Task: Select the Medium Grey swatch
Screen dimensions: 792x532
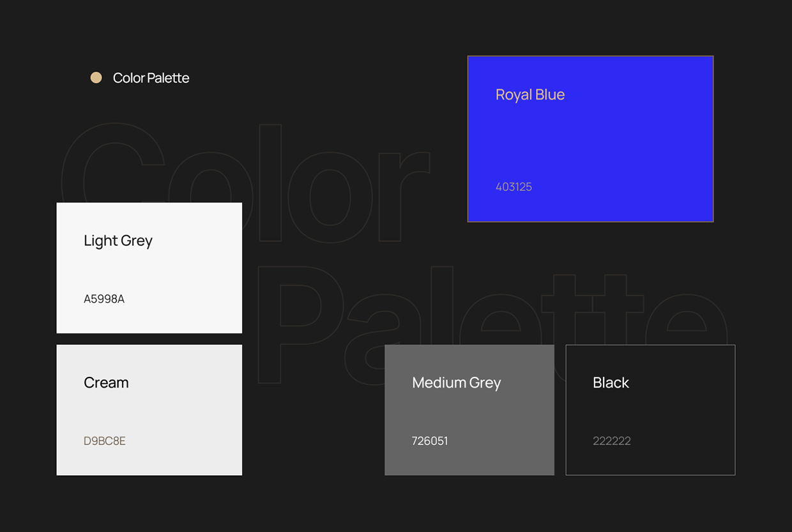Action: 469,409
